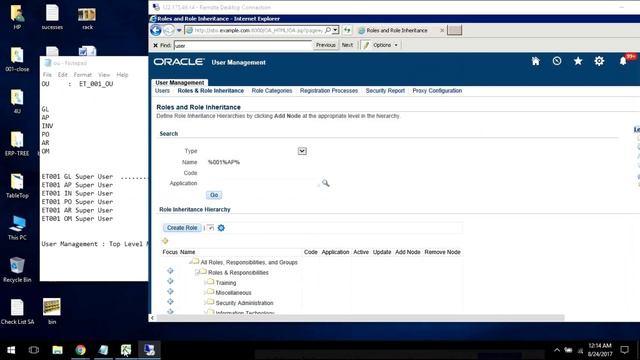Click the Find text box

click(242, 45)
